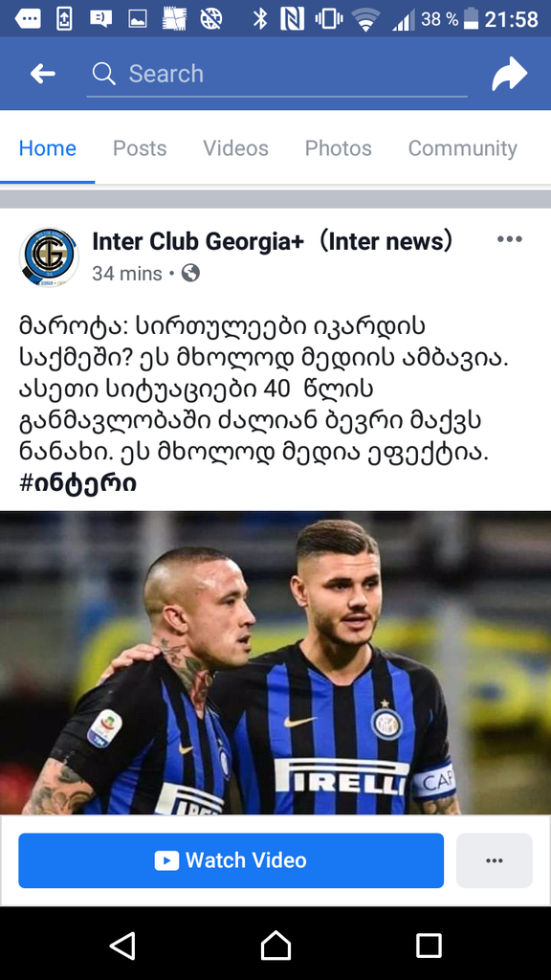
Task: Open more options beside Watch Video
Action: pos(495,860)
